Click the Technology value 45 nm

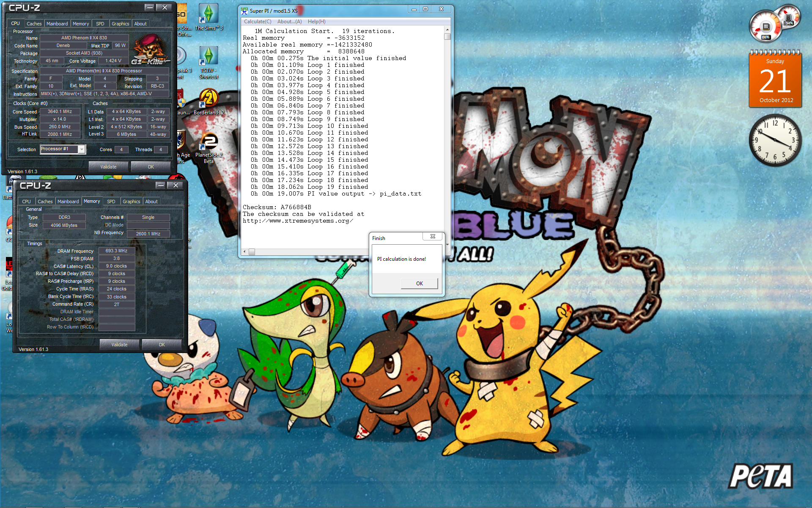pyautogui.click(x=52, y=61)
